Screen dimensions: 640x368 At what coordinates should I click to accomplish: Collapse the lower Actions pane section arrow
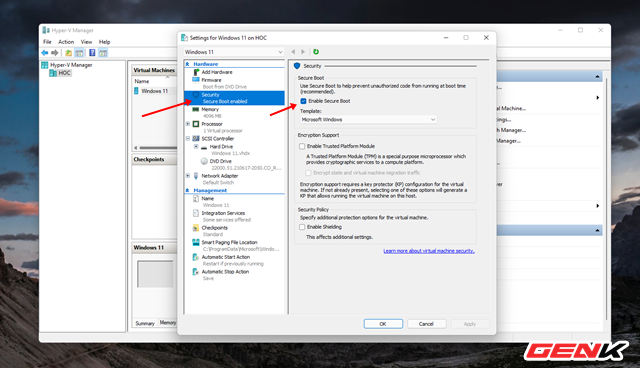pyautogui.click(x=597, y=231)
